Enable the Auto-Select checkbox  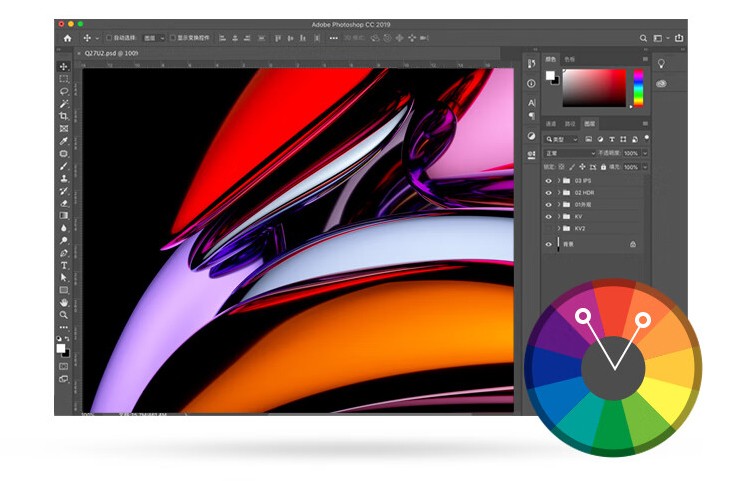click(x=109, y=38)
